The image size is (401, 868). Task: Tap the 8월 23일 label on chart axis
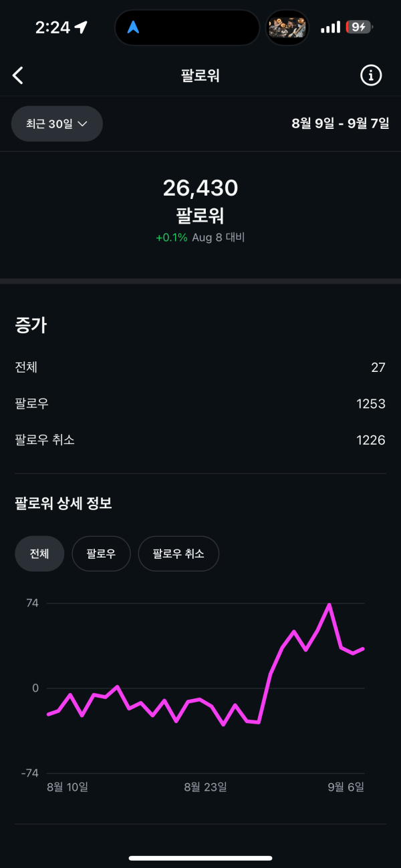coord(205,787)
